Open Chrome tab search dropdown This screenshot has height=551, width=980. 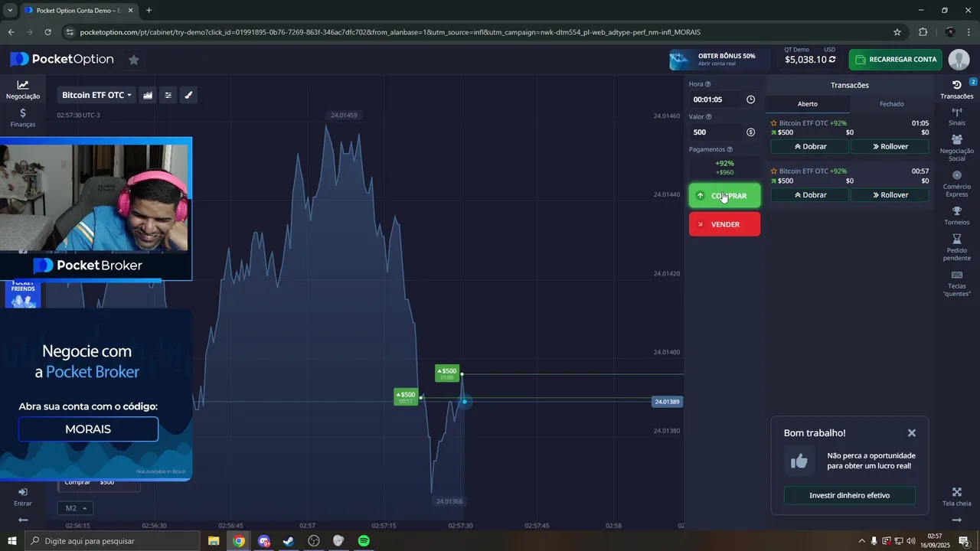(10, 10)
